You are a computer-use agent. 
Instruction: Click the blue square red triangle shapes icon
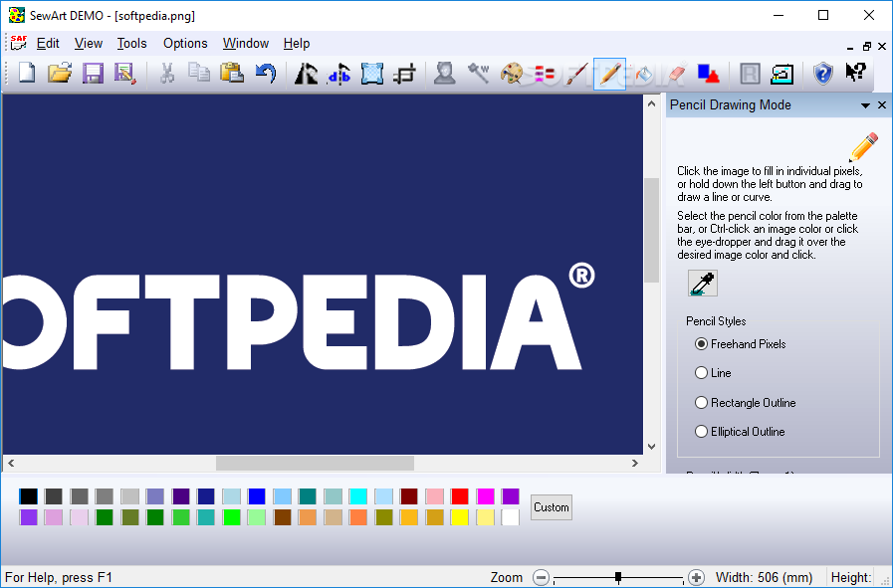(709, 74)
